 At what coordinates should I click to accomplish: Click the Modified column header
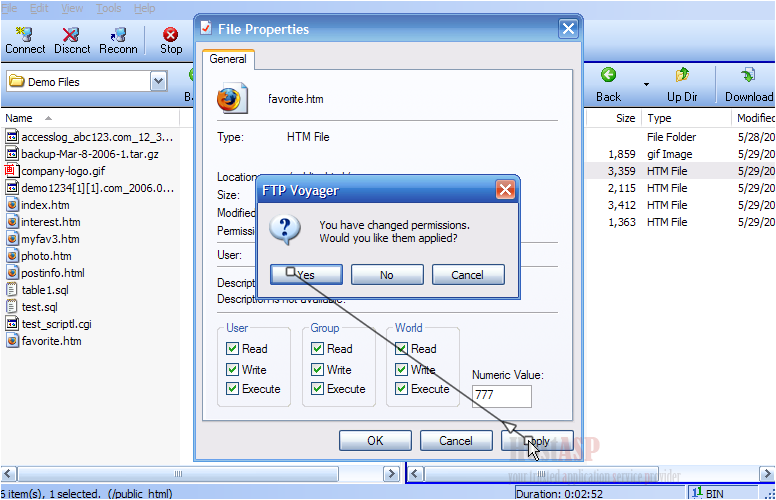click(753, 118)
